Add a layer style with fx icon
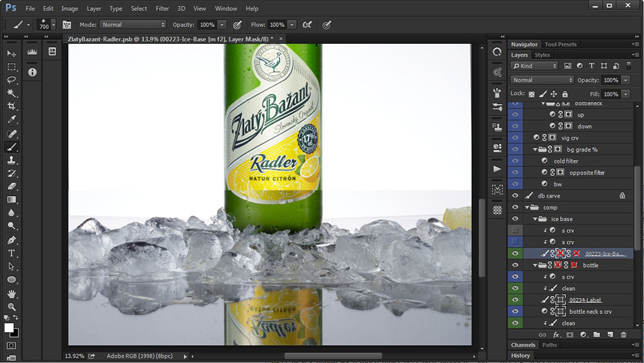The height and width of the screenshot is (363, 644). point(556,335)
